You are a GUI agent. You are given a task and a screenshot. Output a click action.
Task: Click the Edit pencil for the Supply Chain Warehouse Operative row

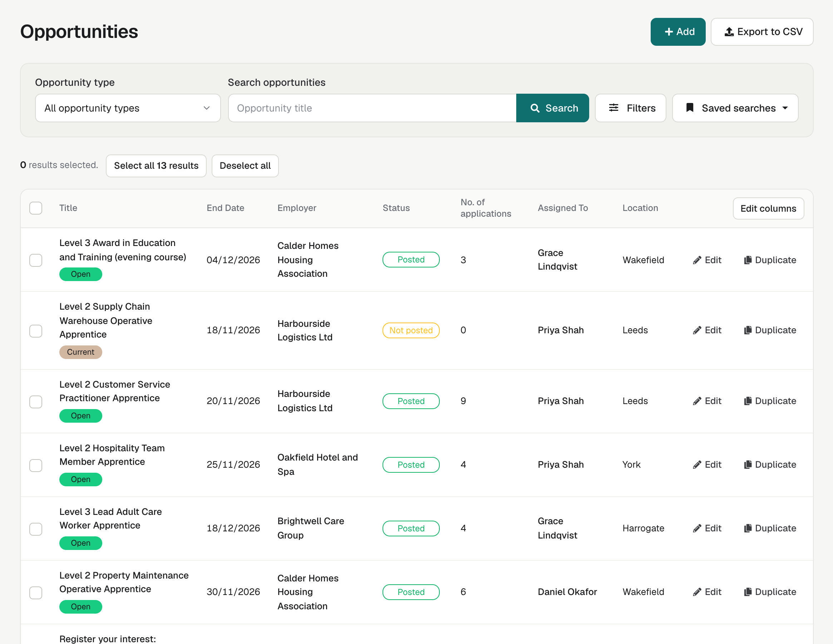point(697,330)
